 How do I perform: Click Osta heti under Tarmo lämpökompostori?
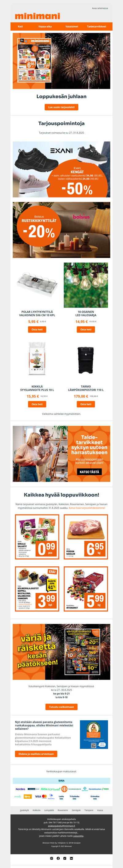(x=86, y=404)
